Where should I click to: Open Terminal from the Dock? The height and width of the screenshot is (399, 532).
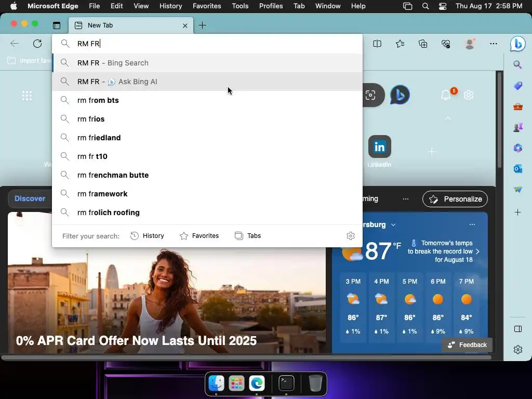(286, 383)
